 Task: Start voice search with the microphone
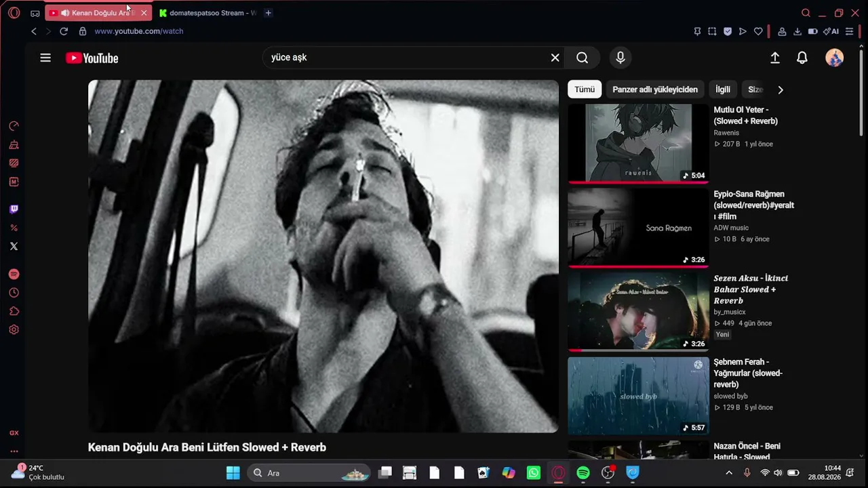pos(620,58)
